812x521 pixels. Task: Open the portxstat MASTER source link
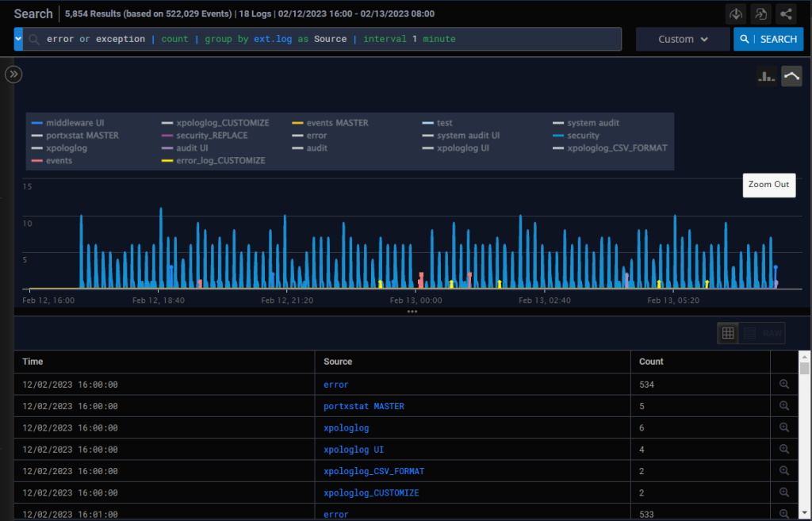[x=363, y=406]
